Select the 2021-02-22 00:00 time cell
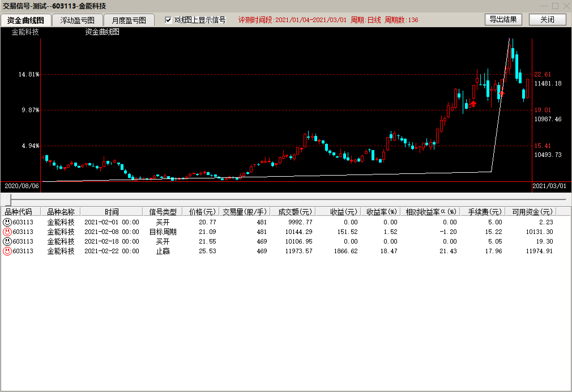 pyautogui.click(x=112, y=251)
